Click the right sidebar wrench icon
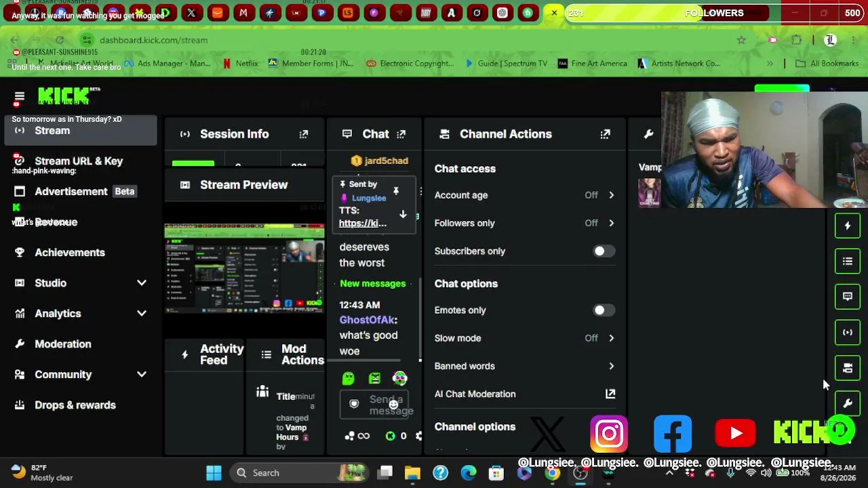Image resolution: width=868 pixels, height=488 pixels. (x=848, y=403)
